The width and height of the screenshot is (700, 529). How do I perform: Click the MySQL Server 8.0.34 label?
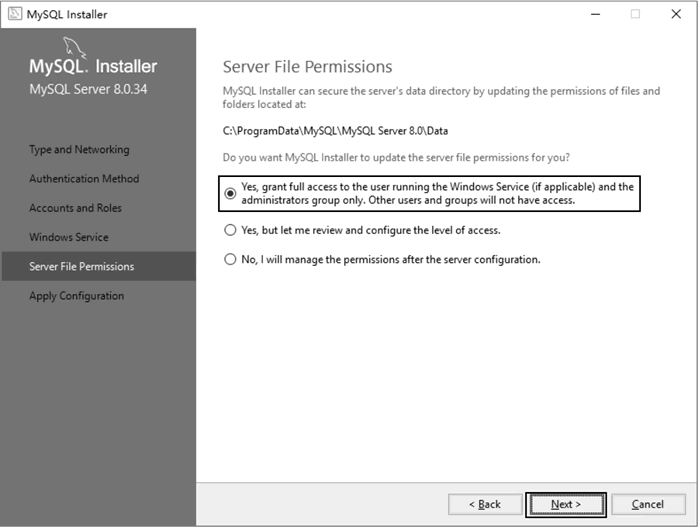(88, 89)
